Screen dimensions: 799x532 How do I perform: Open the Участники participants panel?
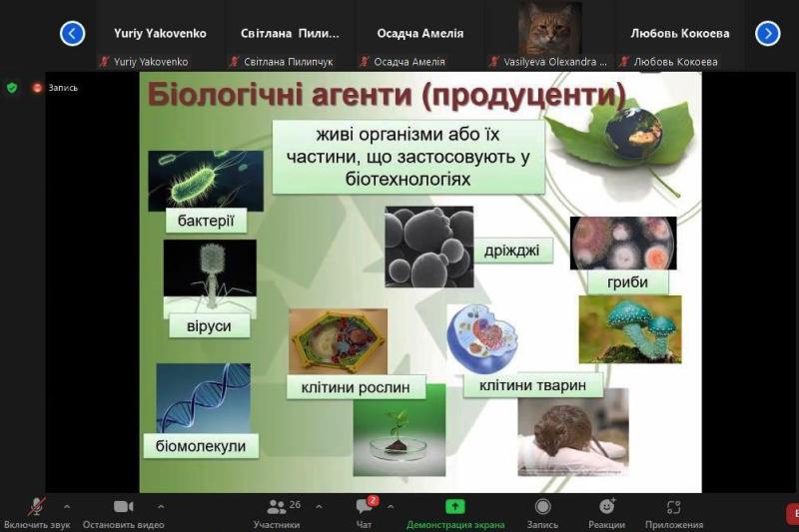tap(278, 513)
